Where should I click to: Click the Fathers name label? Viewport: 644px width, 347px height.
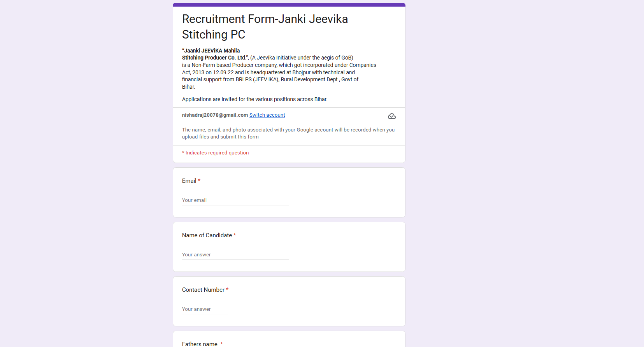[200, 344]
